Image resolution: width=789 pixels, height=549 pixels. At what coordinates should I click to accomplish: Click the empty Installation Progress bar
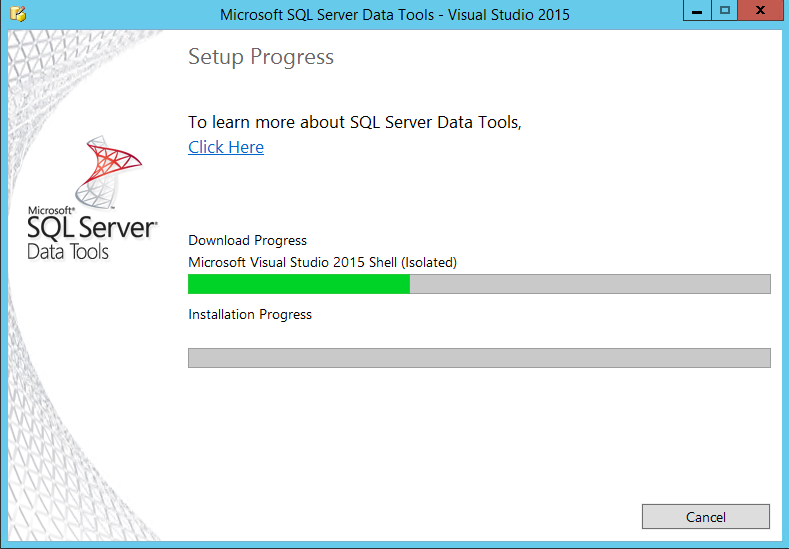(479, 358)
